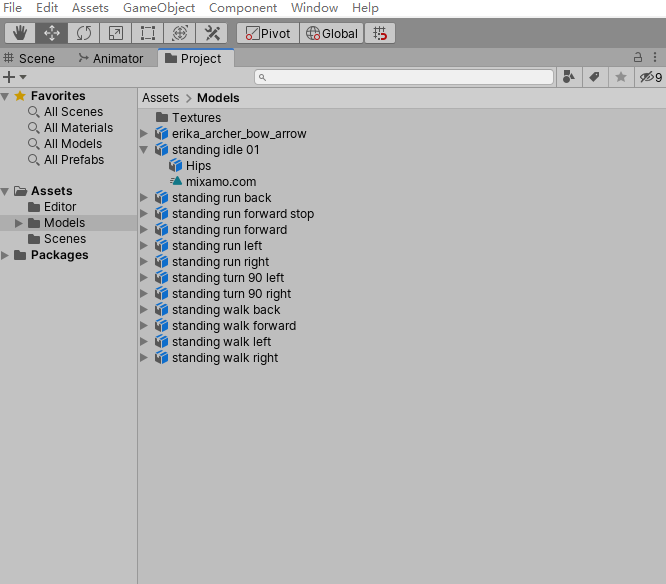
Task: Toggle grid snapping button
Action: 380,33
